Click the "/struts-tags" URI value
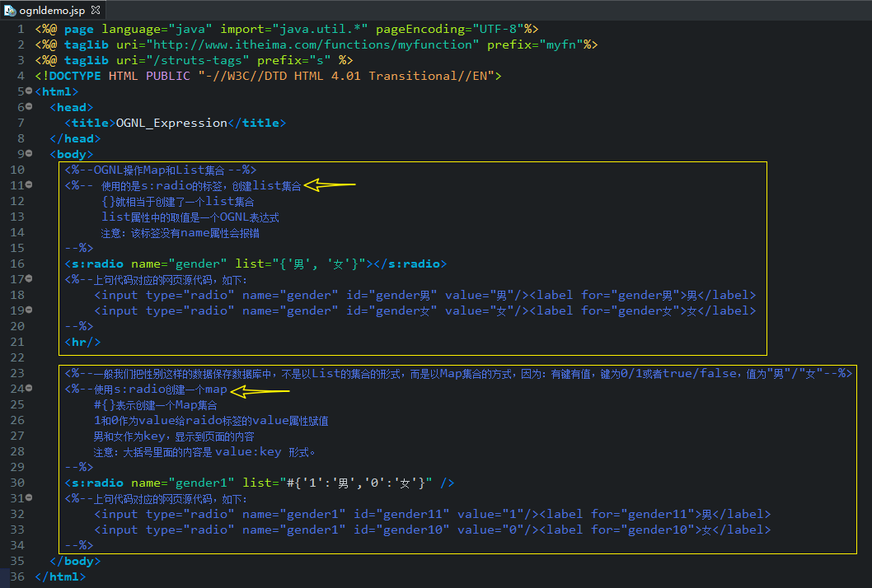This screenshot has width=872, height=588. click(198, 60)
